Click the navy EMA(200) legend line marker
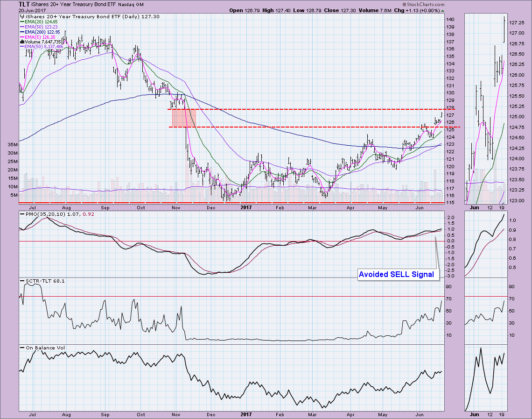 (22, 31)
